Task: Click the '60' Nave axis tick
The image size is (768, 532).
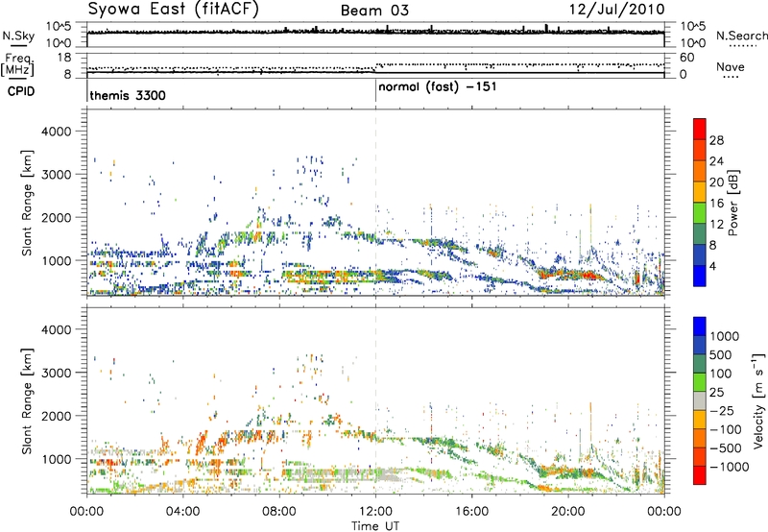Action: pyautogui.click(x=687, y=58)
